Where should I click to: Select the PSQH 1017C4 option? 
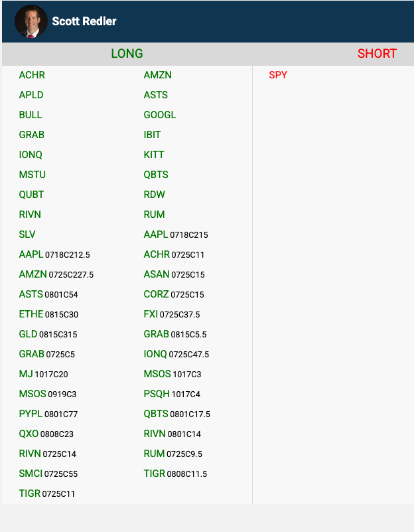[x=172, y=394]
